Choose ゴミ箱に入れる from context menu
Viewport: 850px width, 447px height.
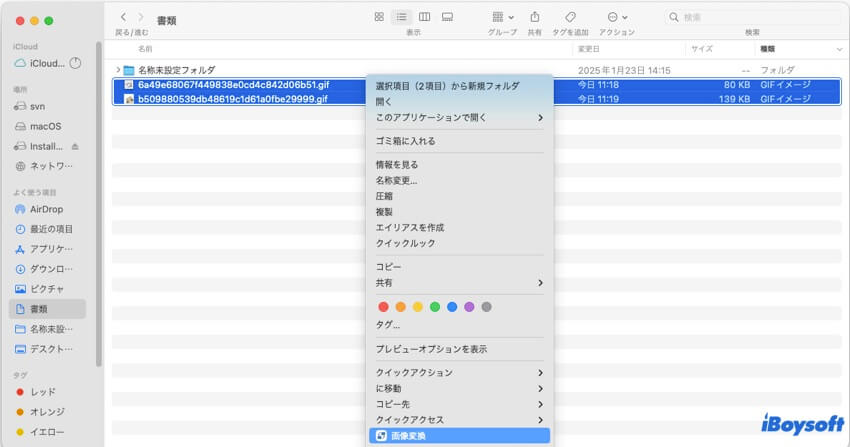[405, 141]
